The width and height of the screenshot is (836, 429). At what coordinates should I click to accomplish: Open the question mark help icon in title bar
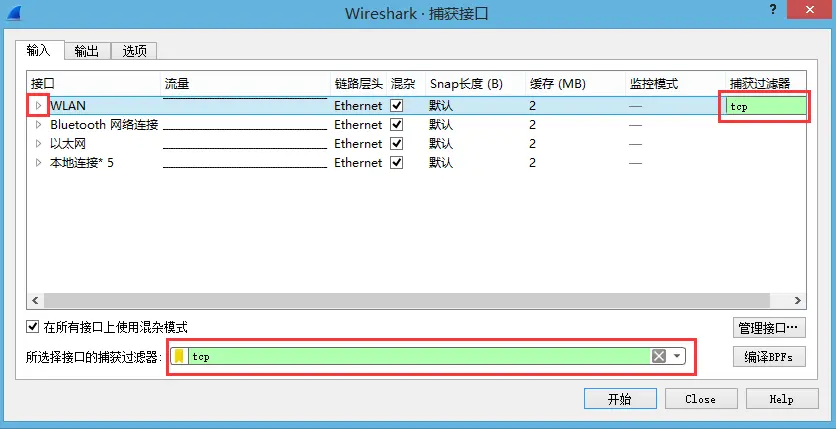(773, 11)
